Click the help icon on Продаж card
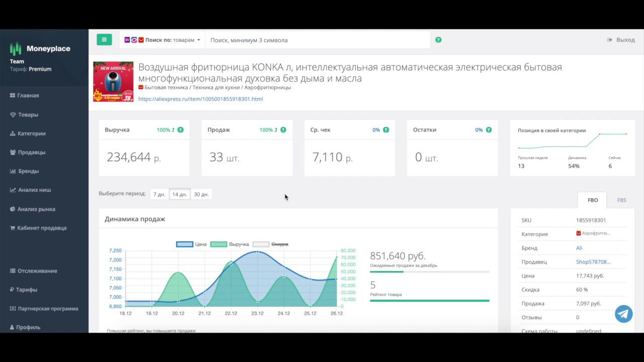The image size is (644, 362). pyautogui.click(x=283, y=130)
